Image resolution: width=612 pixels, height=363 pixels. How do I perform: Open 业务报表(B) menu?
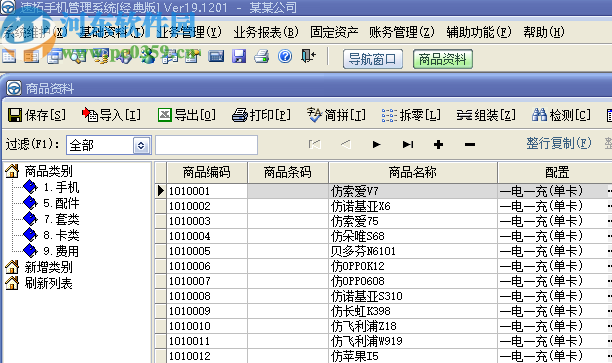tap(266, 32)
